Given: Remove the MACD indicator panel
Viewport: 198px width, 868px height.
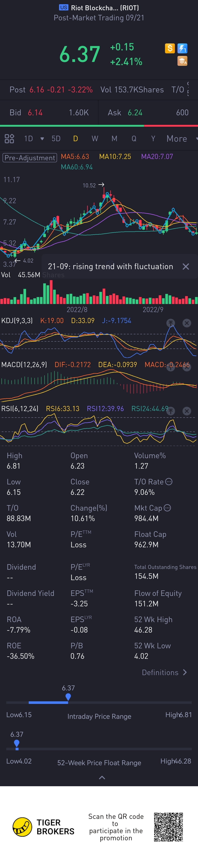Looking at the screenshot, I should coord(187,367).
